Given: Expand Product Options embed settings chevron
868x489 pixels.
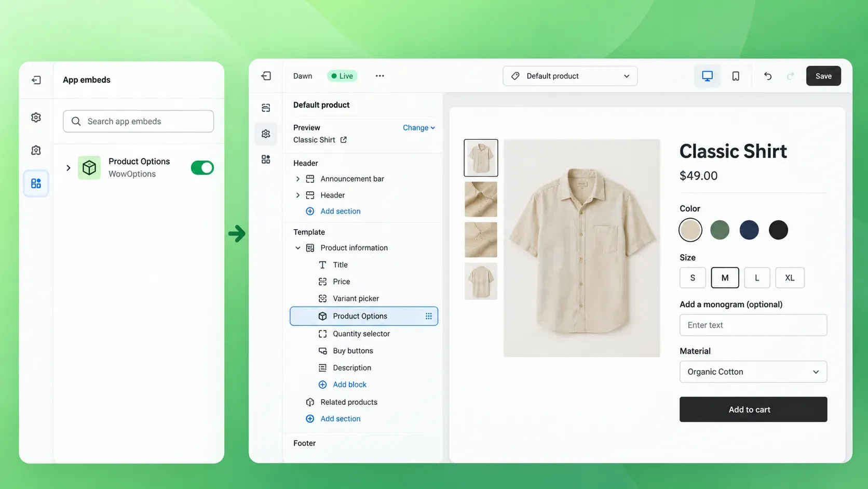Looking at the screenshot, I should tap(68, 167).
